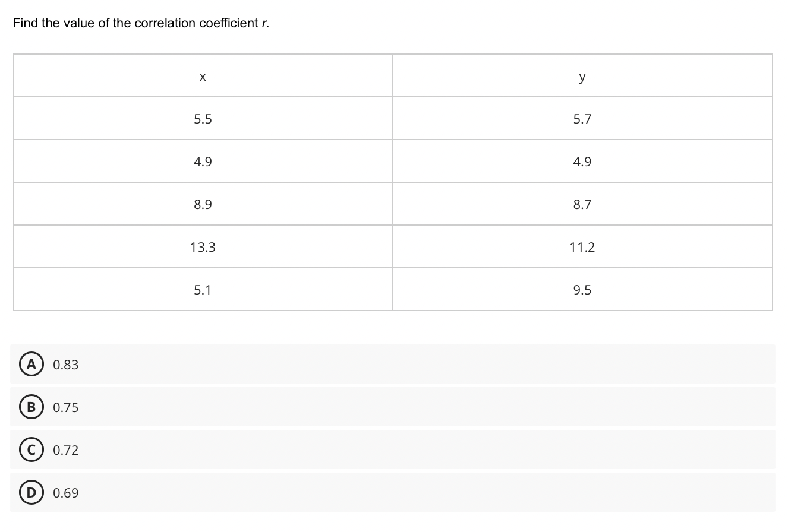Select the table cell containing 5.7

[x=582, y=119]
